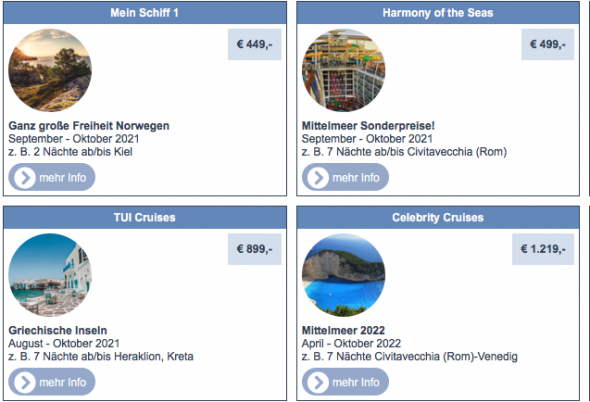Image resolution: width=590 pixels, height=402 pixels.
Task: Open mehr Info for Mittelmeer 2022
Action: tap(345, 382)
